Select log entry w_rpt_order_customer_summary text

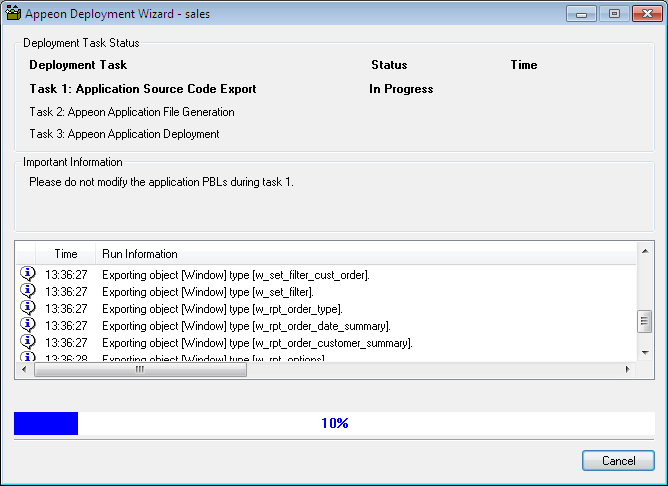pyautogui.click(x=257, y=343)
